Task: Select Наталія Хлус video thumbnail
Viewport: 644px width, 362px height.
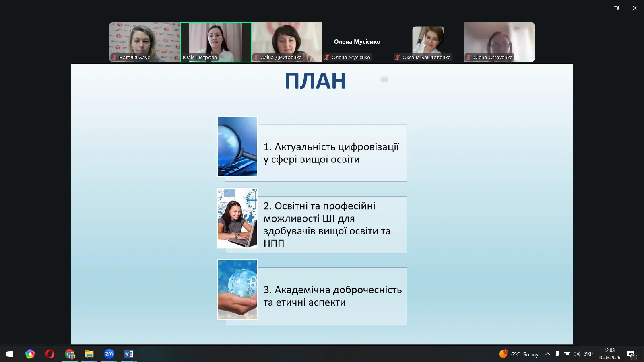Action: coord(145,42)
